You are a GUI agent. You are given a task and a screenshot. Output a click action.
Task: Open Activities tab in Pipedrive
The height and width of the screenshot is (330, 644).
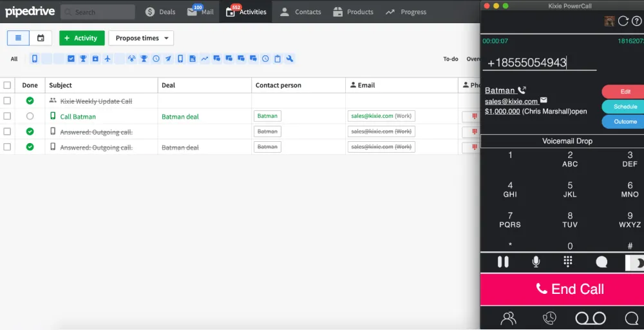click(245, 12)
